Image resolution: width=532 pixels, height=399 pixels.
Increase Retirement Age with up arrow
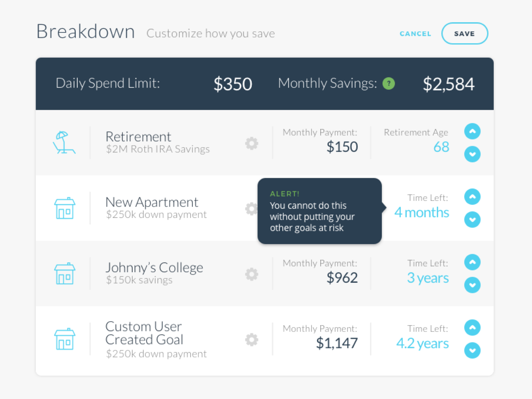472,131
